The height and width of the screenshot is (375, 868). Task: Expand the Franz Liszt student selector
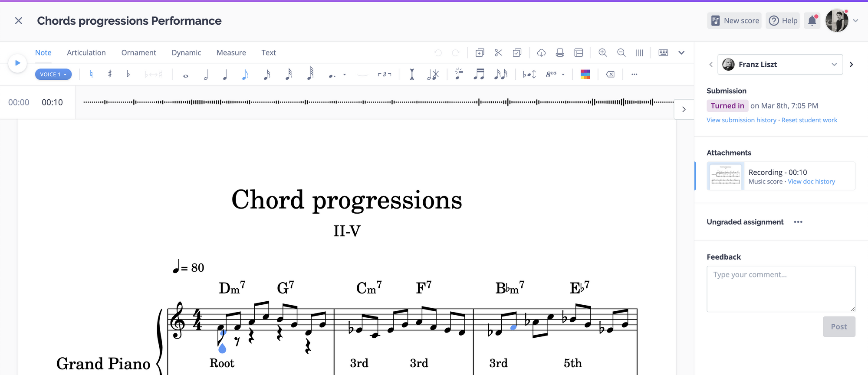click(780, 64)
